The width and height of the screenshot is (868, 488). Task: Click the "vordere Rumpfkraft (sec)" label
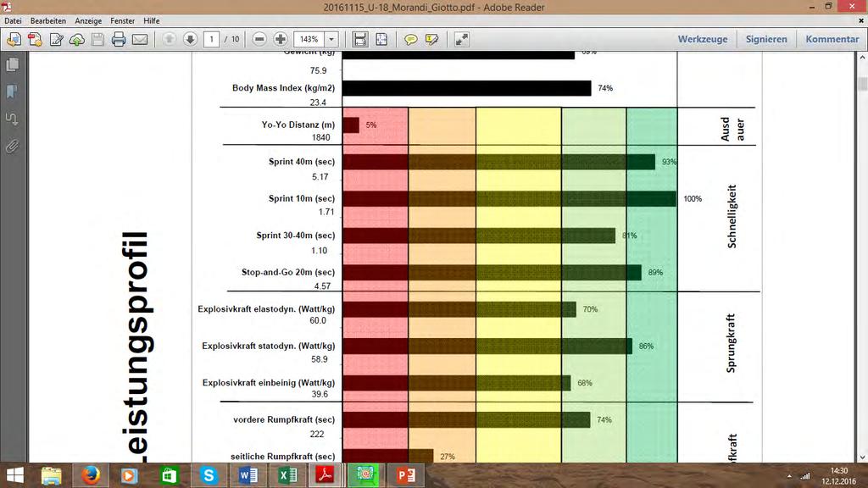(x=284, y=419)
